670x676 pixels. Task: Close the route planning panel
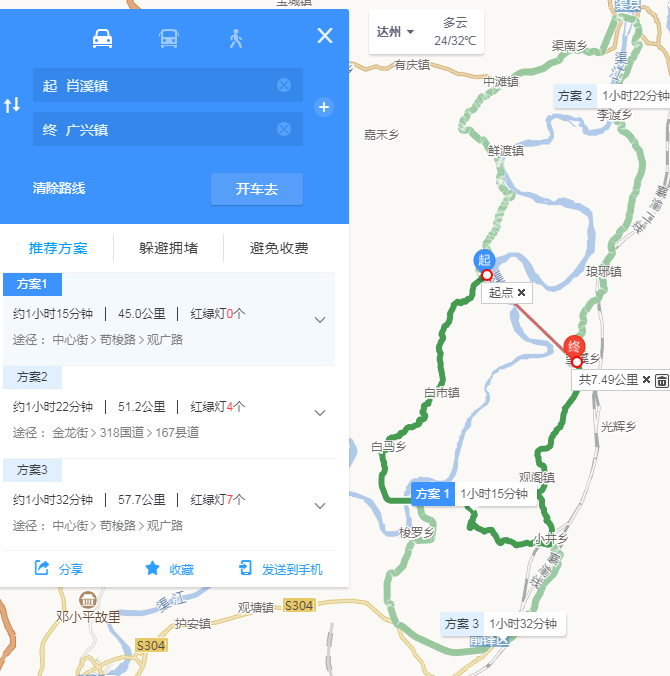325,35
